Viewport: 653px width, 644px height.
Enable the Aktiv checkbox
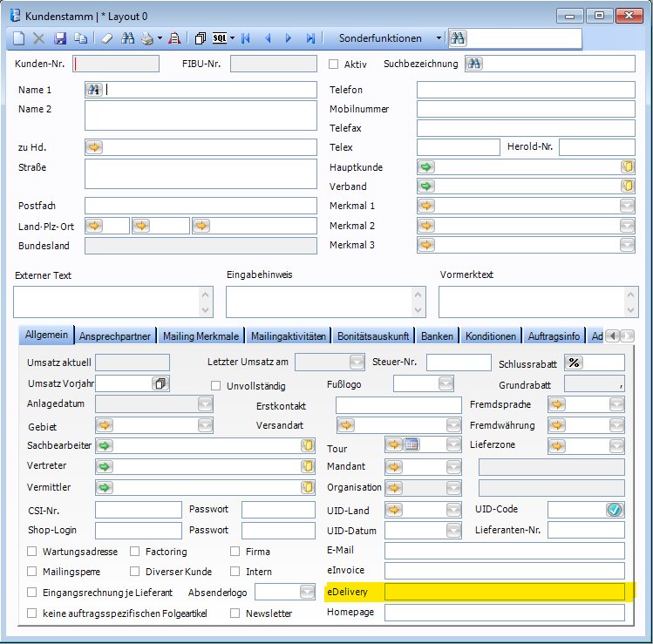(333, 64)
